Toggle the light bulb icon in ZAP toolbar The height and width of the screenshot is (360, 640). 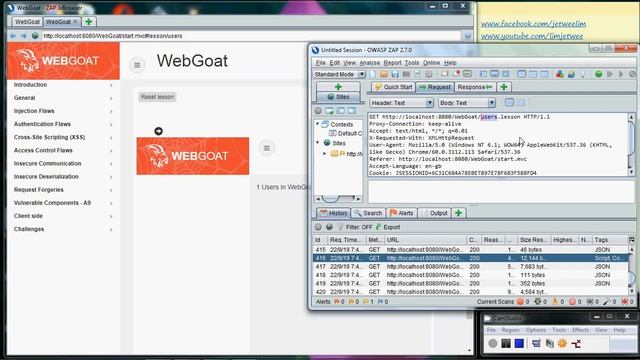[582, 74]
